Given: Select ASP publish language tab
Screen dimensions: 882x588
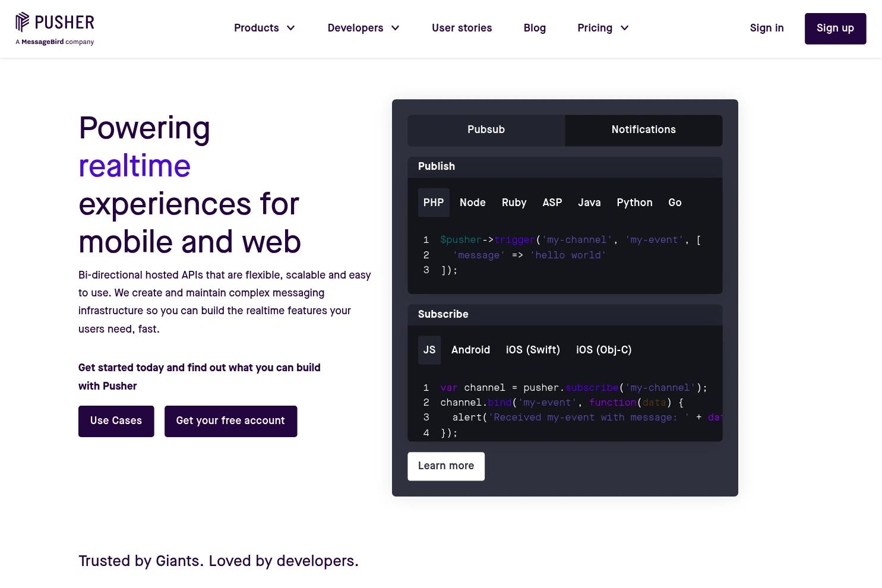Looking at the screenshot, I should [552, 203].
